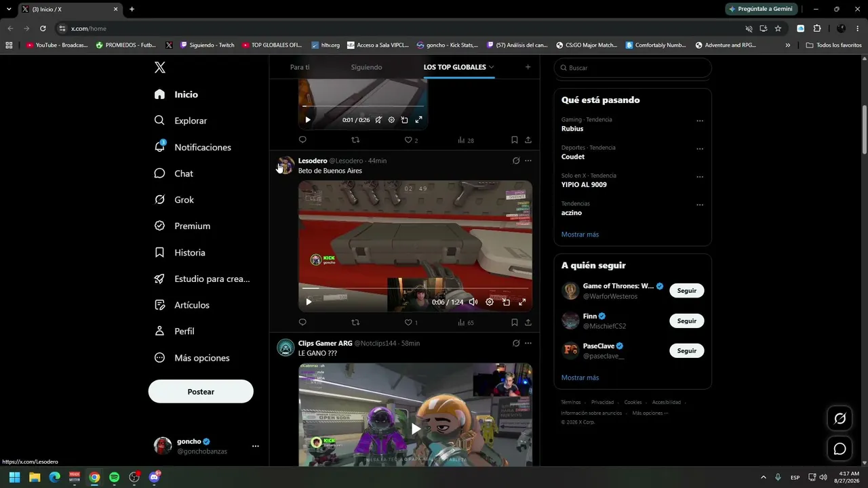Bookmark this page with star icon
Screen dimensions: 868x488
tap(778, 28)
